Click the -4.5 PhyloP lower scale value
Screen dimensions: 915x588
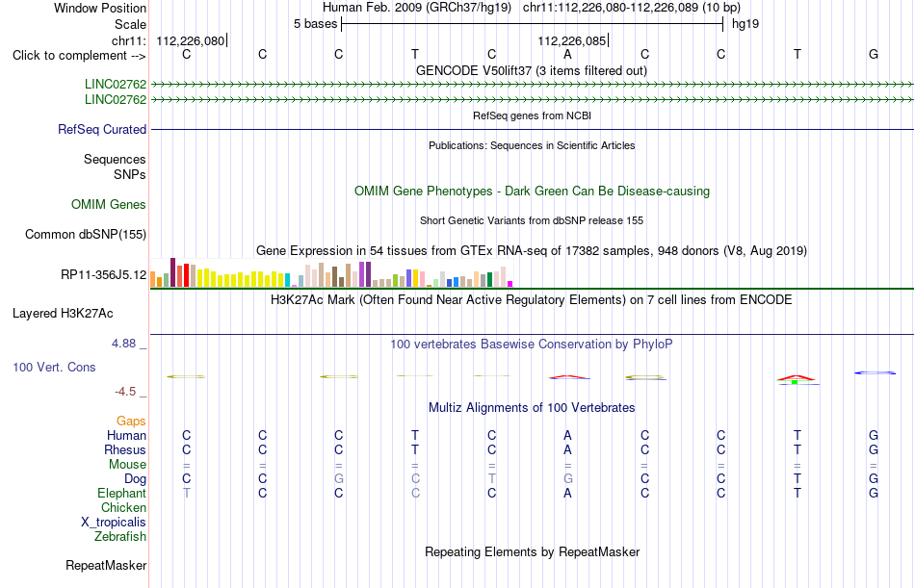(125, 392)
